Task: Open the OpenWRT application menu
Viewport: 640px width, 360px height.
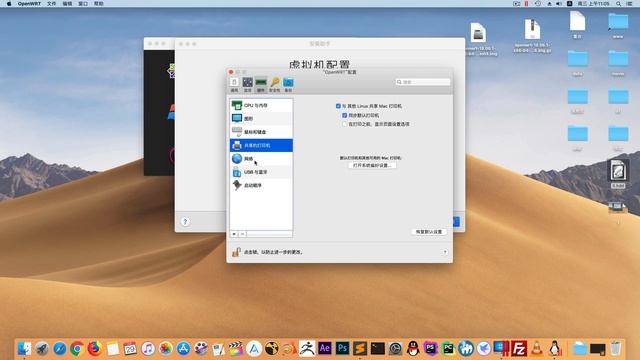Action: pos(29,4)
